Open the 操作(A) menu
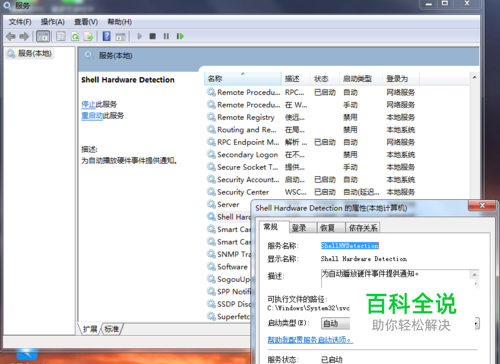This screenshot has height=364, width=500. [x=53, y=22]
